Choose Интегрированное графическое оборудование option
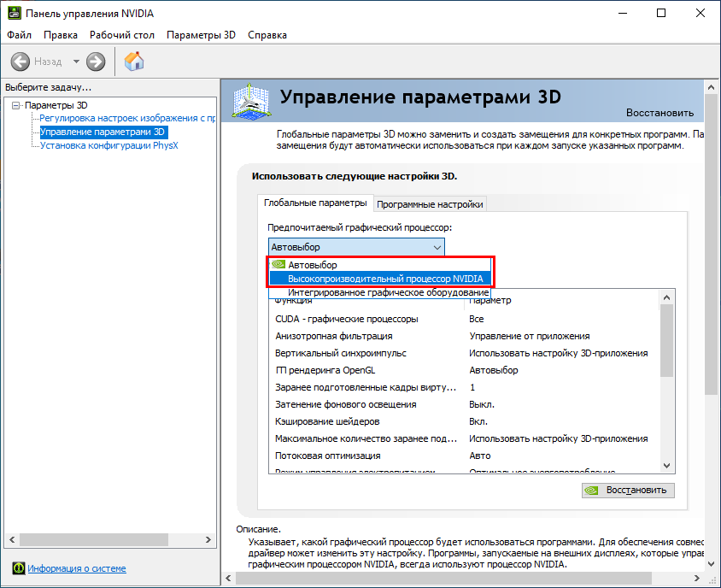The height and width of the screenshot is (588, 721). (380, 292)
